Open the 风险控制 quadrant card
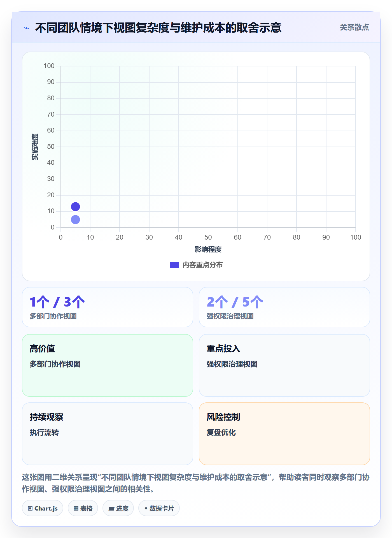This screenshot has height=538, width=392. (x=284, y=434)
